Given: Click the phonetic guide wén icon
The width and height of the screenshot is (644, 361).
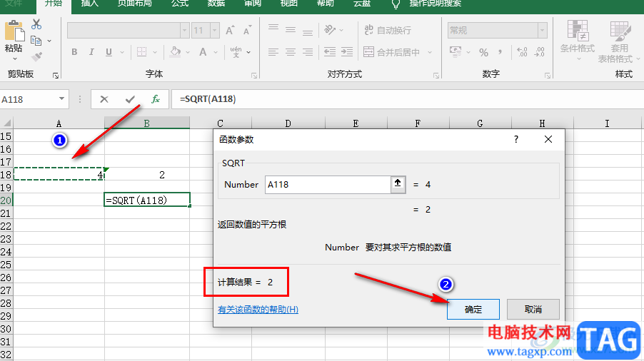Looking at the screenshot, I should tap(236, 52).
